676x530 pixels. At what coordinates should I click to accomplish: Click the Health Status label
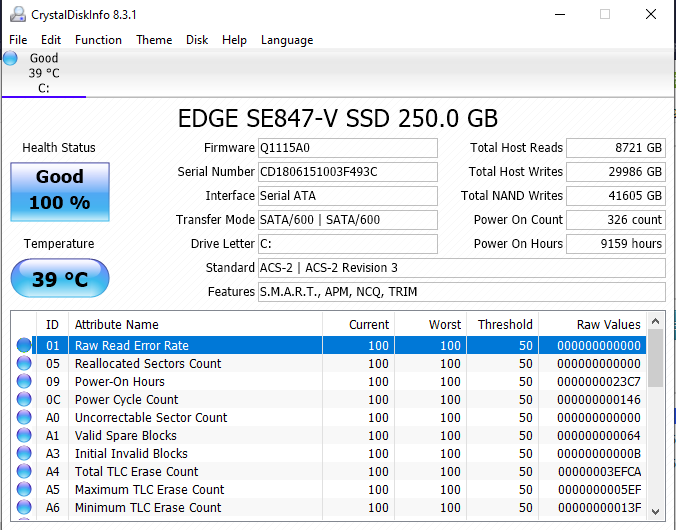click(x=59, y=148)
